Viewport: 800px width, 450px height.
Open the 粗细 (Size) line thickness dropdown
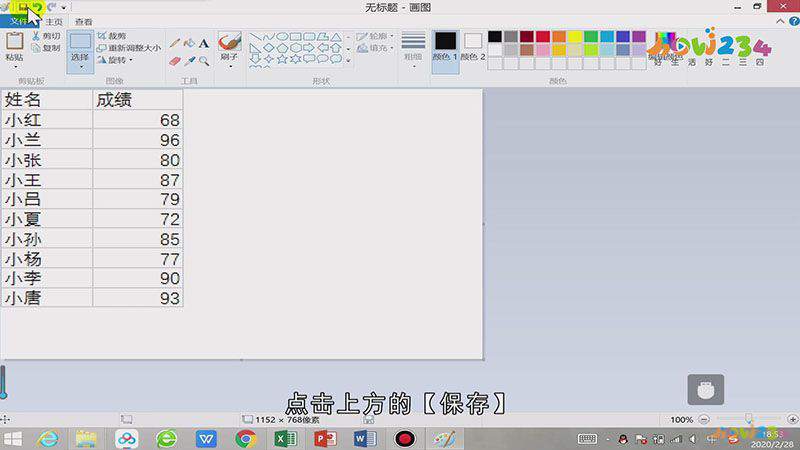coord(413,50)
